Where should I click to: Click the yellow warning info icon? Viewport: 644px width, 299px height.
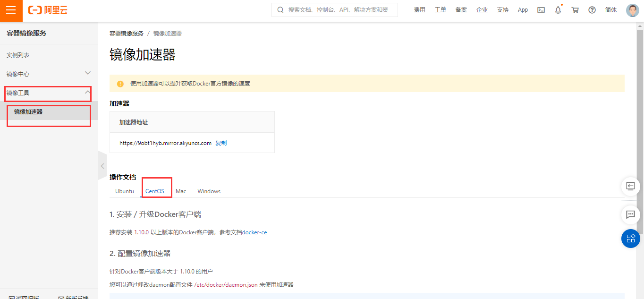120,84
